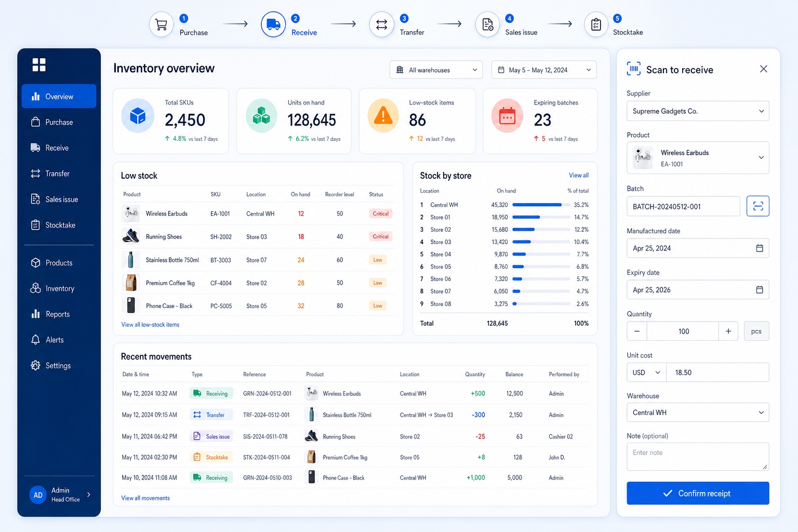Expand the All warehouses dropdown
798x532 pixels.
(436, 70)
